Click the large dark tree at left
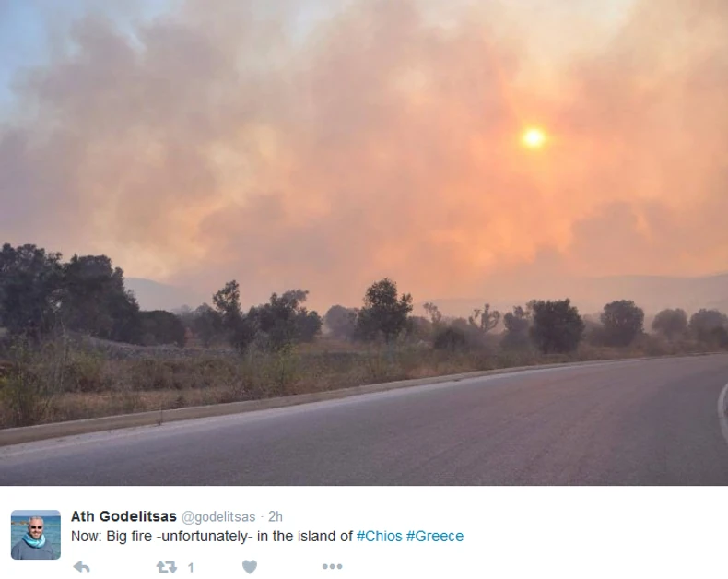Screen dimensions: 728x579 click(x=65, y=293)
